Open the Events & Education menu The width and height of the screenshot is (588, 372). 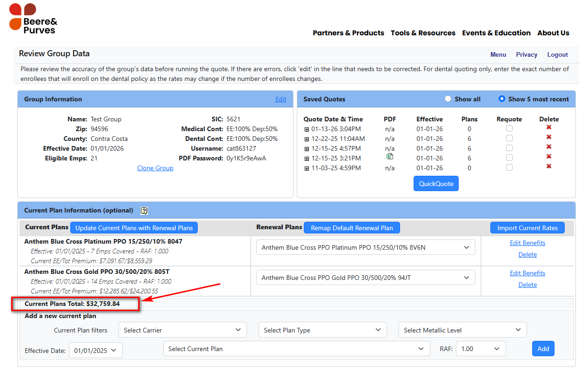pos(496,33)
